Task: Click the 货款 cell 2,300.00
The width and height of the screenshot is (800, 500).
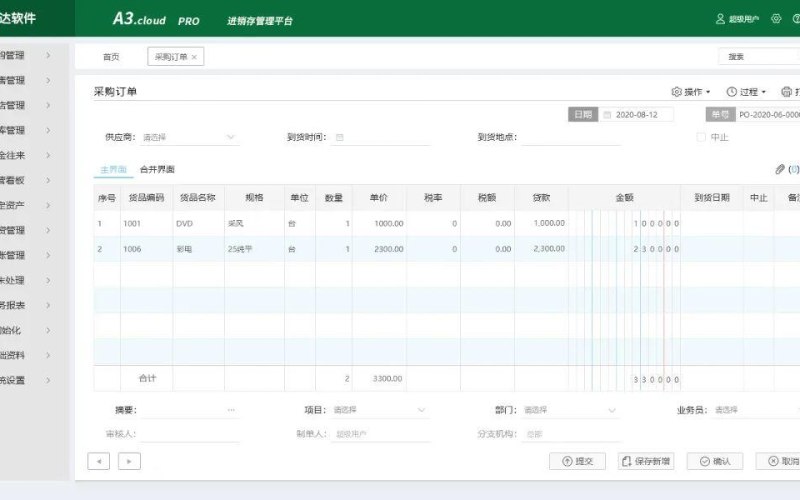Action: pyautogui.click(x=541, y=249)
